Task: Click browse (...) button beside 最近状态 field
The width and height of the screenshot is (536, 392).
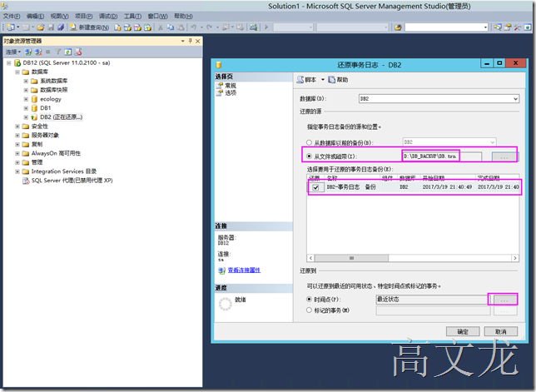Action: 504,300
